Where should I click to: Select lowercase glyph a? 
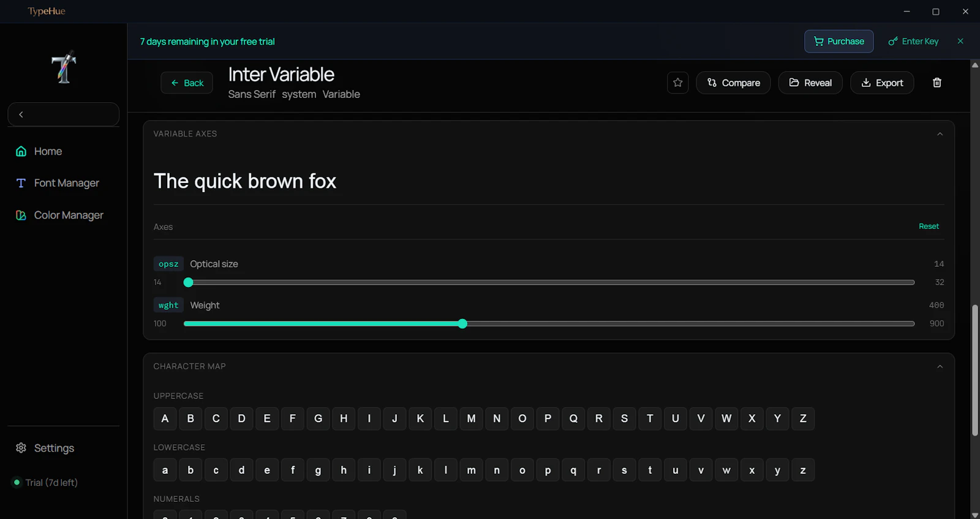point(165,470)
